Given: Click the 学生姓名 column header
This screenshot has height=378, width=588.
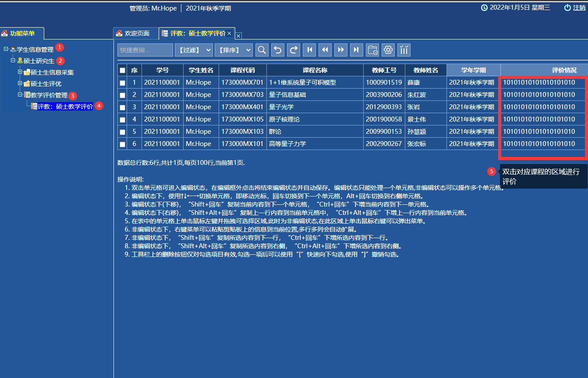Looking at the screenshot, I should click(x=201, y=70).
